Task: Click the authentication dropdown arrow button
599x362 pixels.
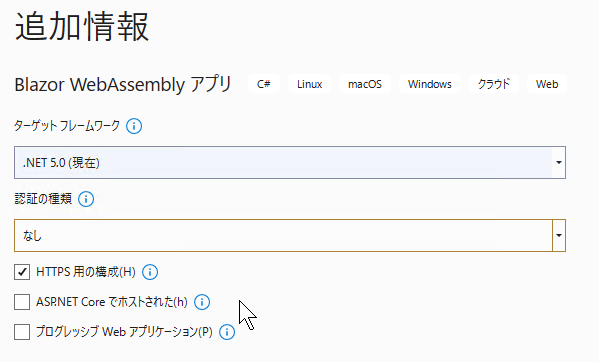Action: point(559,236)
